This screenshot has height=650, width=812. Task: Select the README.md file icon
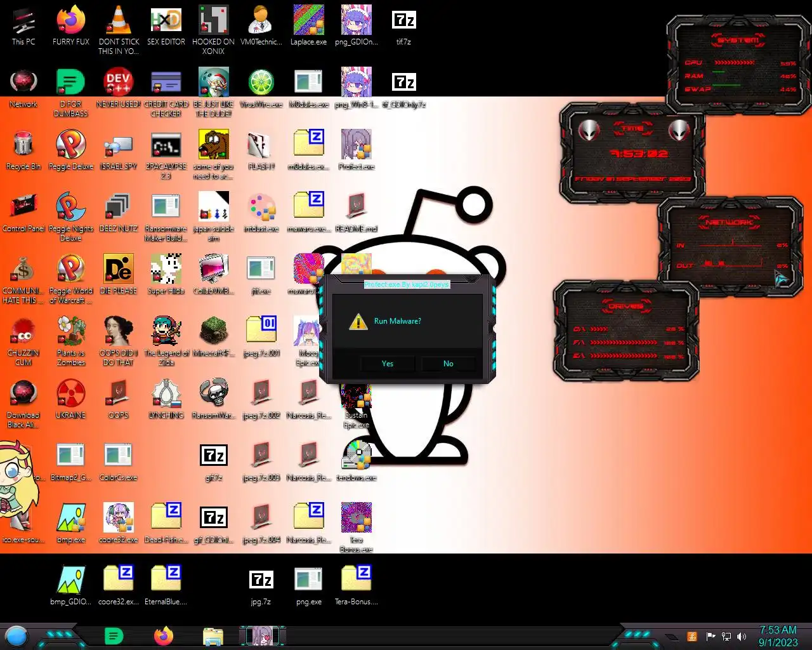(356, 213)
